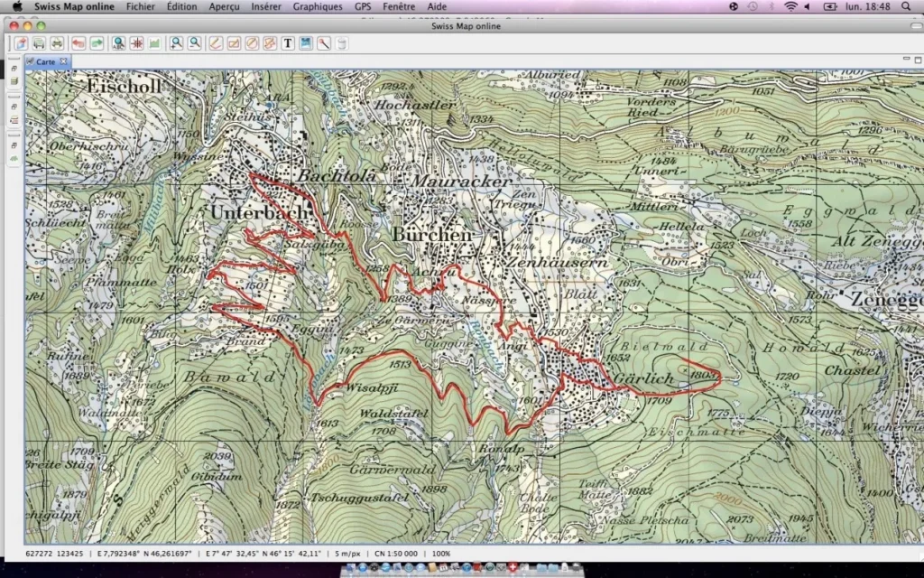This screenshot has width=924, height=578.
Task: Open the Apple menu
Action: point(17,6)
